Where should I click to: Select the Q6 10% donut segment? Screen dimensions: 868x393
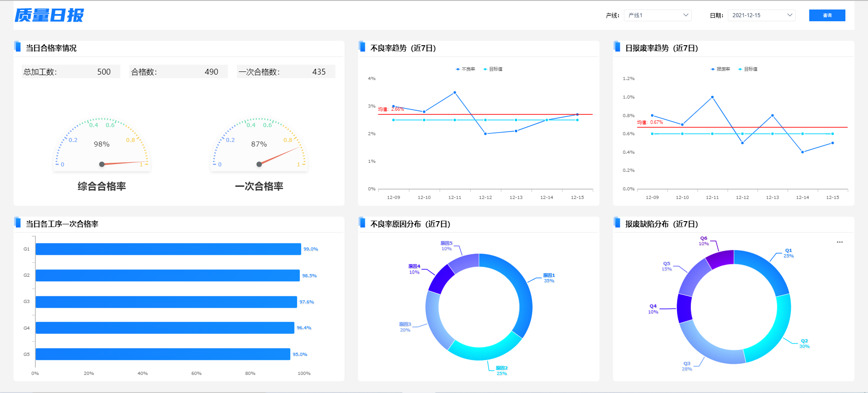click(721, 258)
